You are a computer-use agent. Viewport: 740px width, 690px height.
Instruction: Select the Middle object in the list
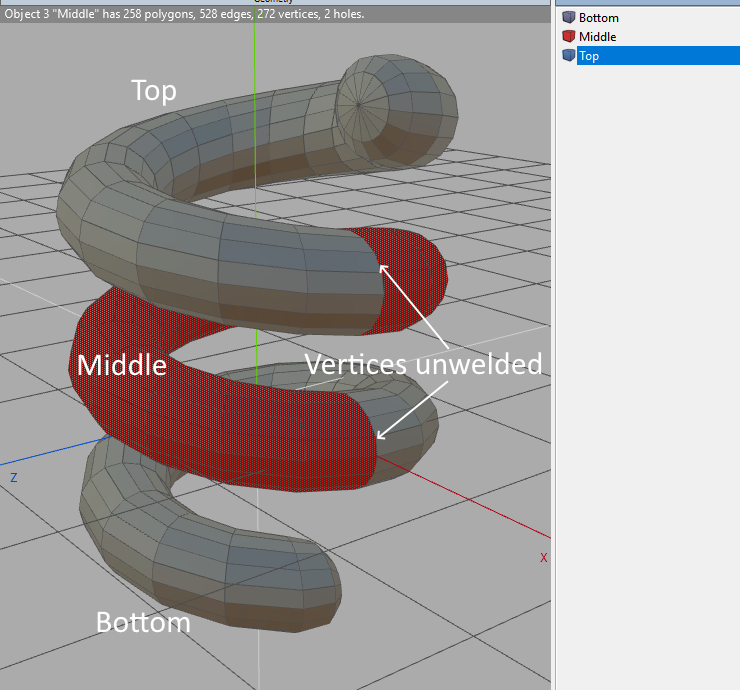597,37
